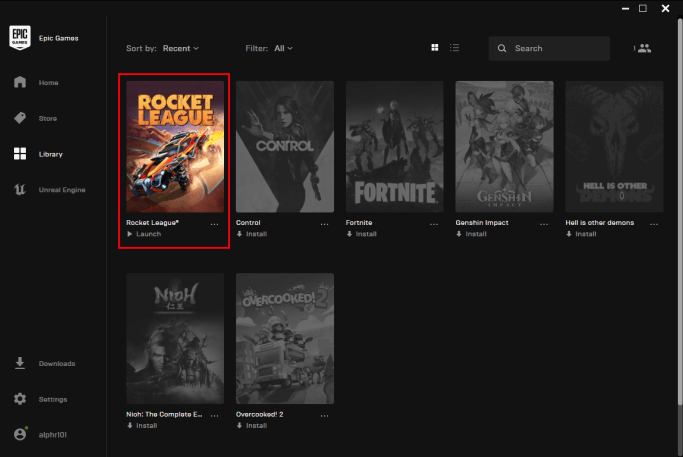Click the Store tag icon
683x457 pixels.
20,118
